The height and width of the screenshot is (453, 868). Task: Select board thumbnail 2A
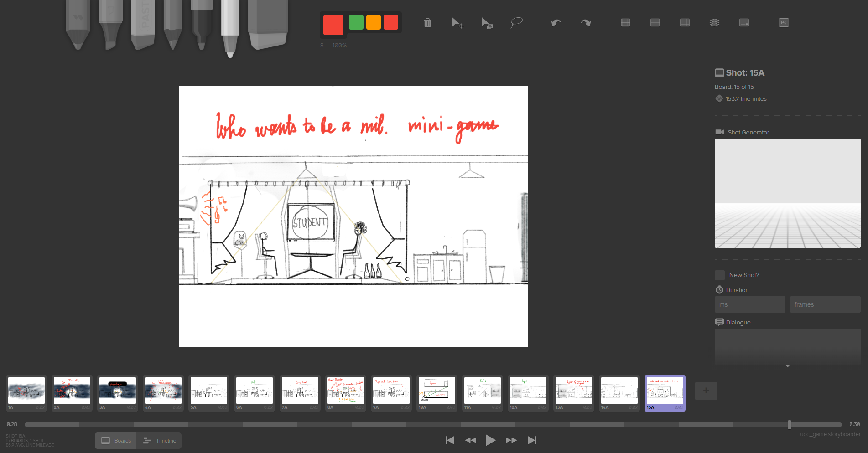click(x=72, y=393)
